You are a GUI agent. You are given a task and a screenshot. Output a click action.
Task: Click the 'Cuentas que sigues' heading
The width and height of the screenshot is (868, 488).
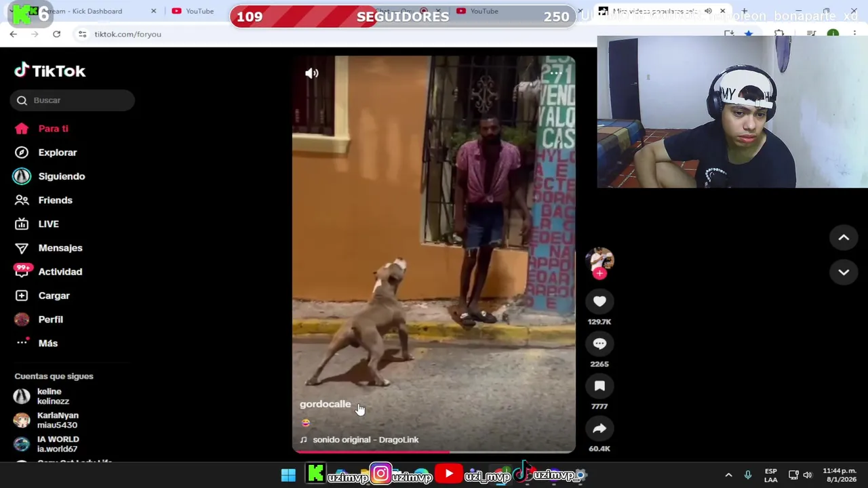54,376
